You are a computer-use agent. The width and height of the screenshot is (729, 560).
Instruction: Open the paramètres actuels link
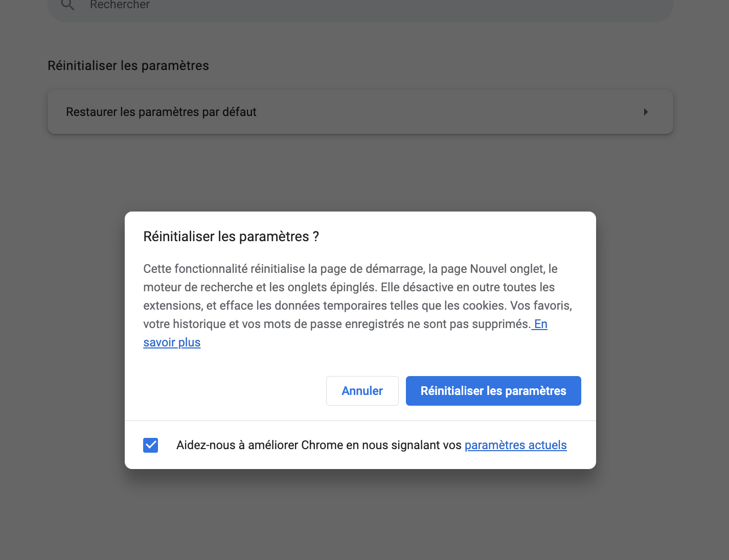tap(515, 445)
